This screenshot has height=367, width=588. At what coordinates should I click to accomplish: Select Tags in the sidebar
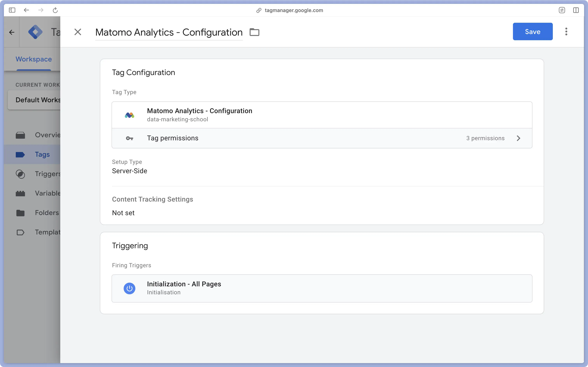32,154
